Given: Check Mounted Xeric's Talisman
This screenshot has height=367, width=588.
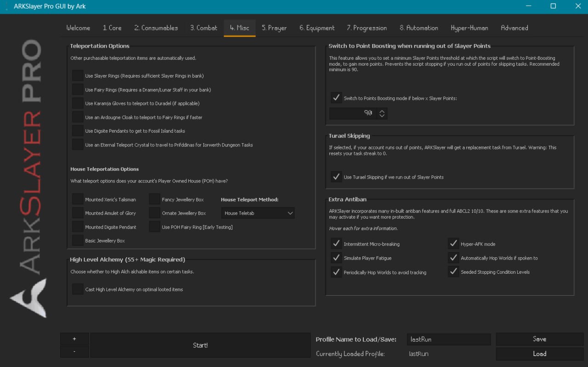Looking at the screenshot, I should (x=78, y=199).
